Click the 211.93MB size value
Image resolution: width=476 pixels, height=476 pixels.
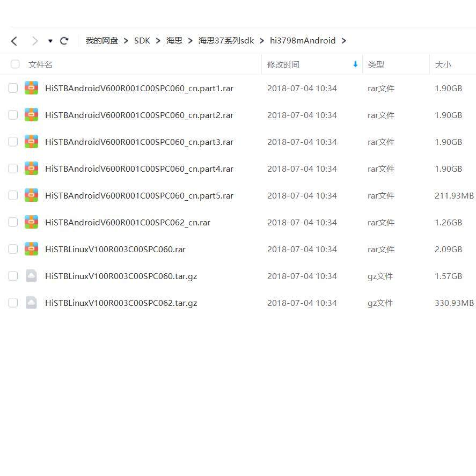tap(454, 195)
